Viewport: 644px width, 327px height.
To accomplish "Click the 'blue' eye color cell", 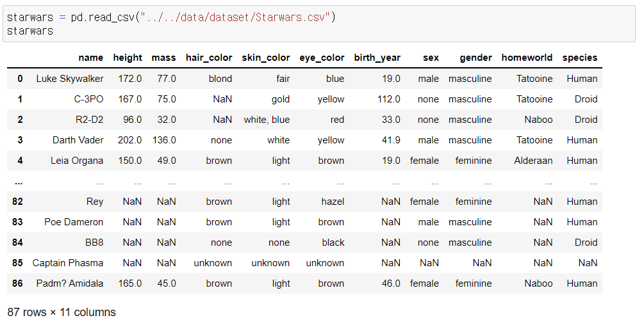I will point(335,79).
